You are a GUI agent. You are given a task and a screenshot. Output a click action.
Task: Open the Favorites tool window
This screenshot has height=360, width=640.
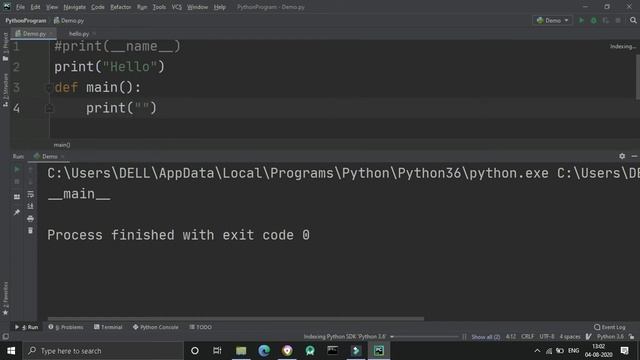click(5, 298)
